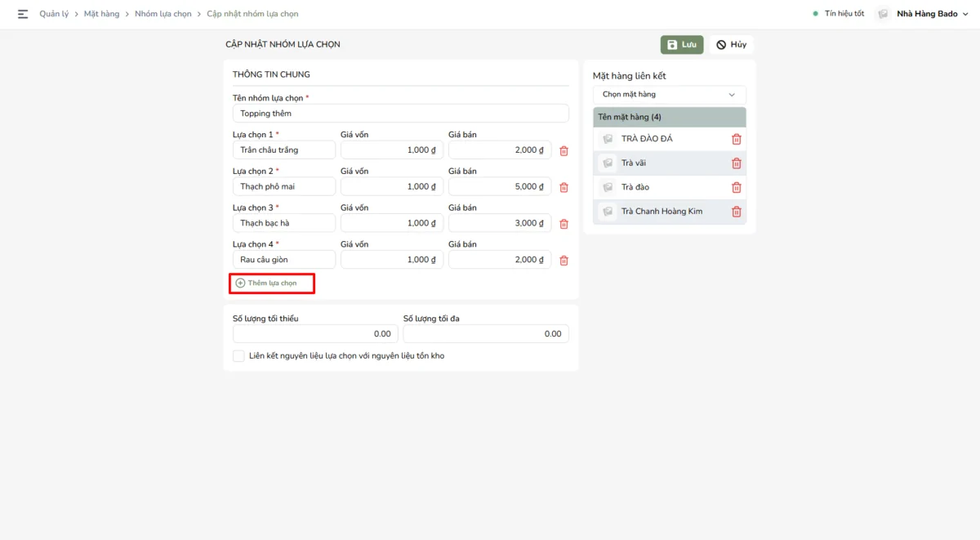The height and width of the screenshot is (540, 980).
Task: Click the Trà đào item name
Action: click(635, 187)
